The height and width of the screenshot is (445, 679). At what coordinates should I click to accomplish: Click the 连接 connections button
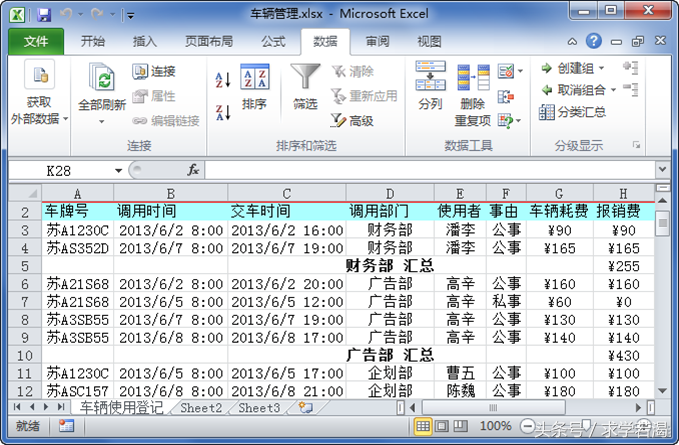click(154, 71)
